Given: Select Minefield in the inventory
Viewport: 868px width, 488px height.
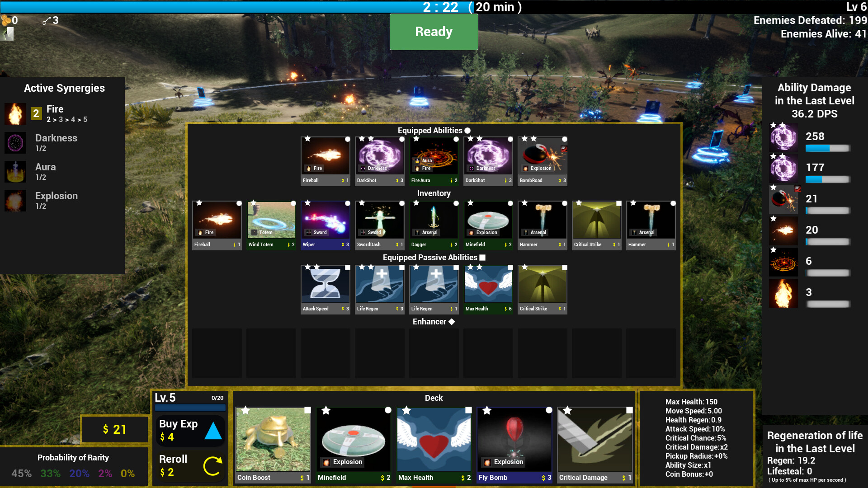Looking at the screenshot, I should (x=488, y=225).
